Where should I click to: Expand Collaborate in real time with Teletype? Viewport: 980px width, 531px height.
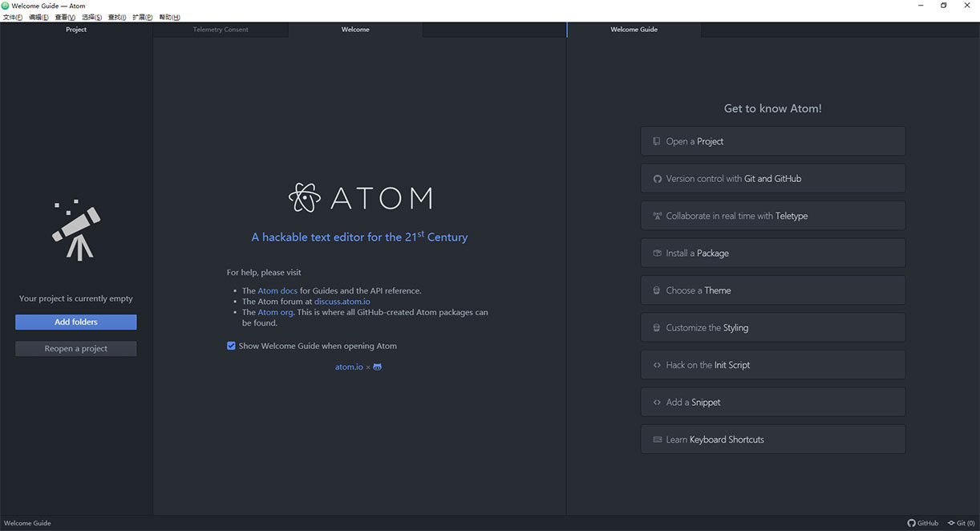point(772,216)
